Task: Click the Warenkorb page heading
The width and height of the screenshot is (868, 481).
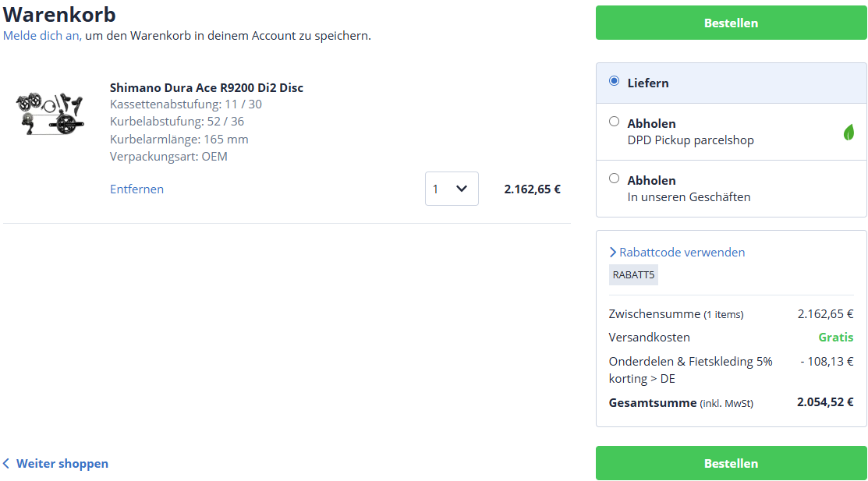Action: 59,14
